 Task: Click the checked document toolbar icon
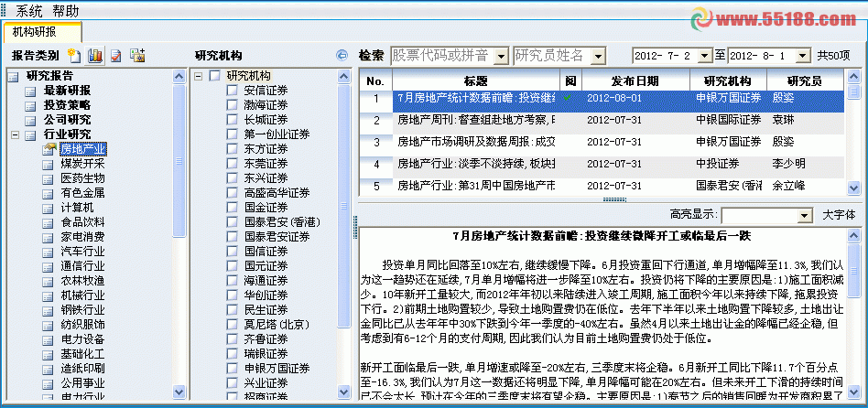(x=115, y=55)
